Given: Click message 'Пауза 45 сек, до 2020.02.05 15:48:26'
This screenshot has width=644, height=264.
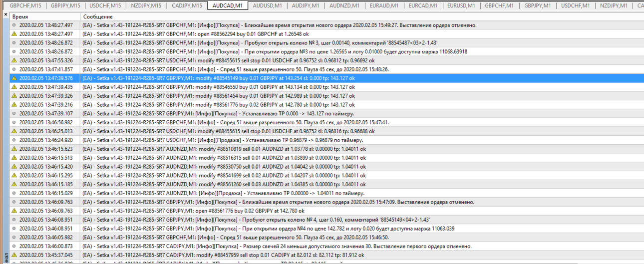Looking at the screenshot, I should coord(236,69).
